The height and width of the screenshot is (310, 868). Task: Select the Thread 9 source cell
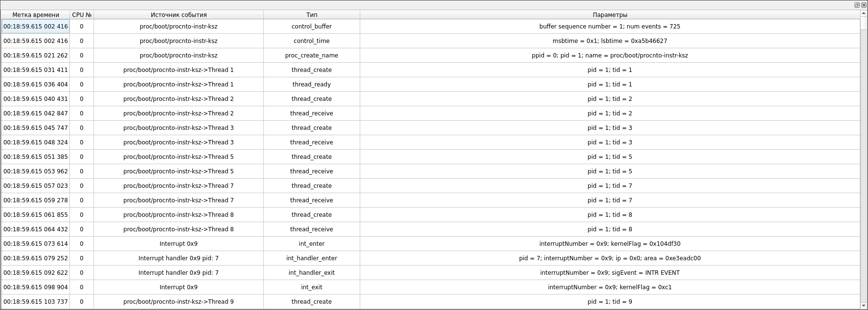pyautogui.click(x=178, y=302)
